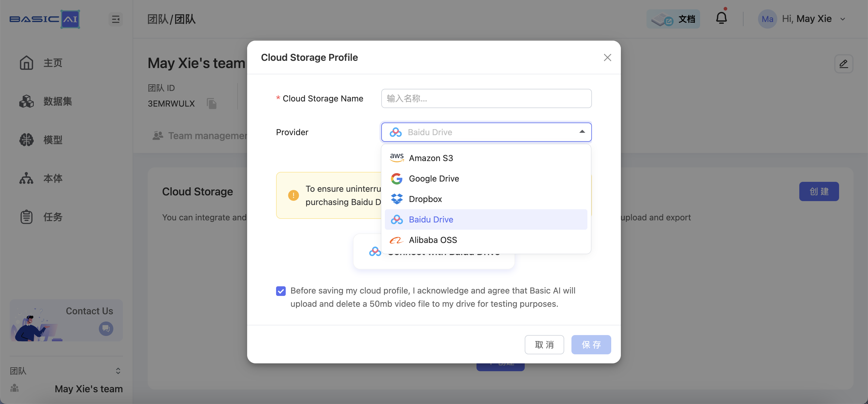Copy the team ID 3EMRWULX

212,103
